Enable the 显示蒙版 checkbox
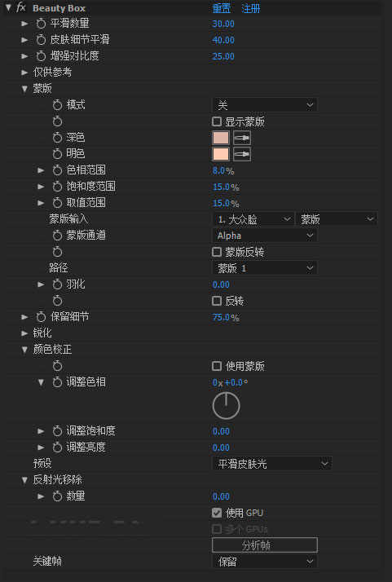The width and height of the screenshot is (392, 582). [217, 121]
